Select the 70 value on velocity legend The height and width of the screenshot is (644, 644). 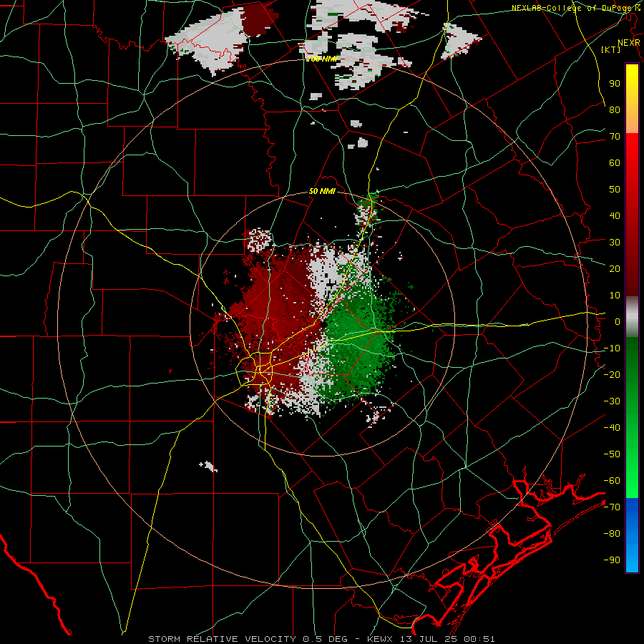click(615, 137)
